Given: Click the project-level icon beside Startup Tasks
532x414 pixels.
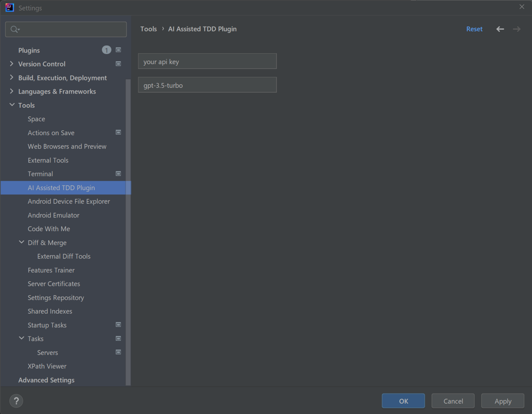Looking at the screenshot, I should pyautogui.click(x=118, y=325).
